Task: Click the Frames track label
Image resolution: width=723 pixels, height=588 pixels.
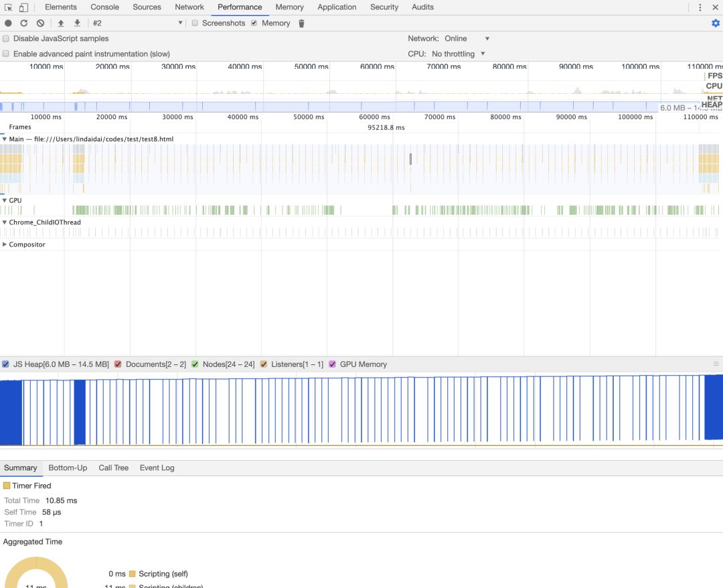Action: pyautogui.click(x=20, y=127)
